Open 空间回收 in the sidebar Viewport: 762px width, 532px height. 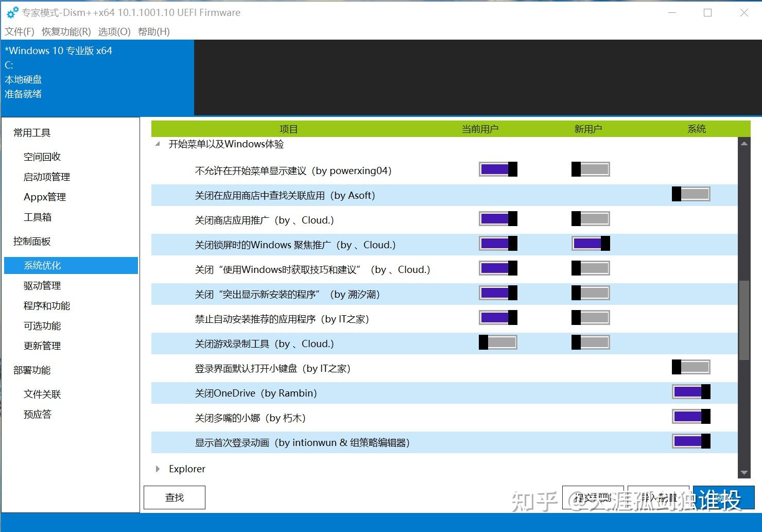tap(42, 157)
